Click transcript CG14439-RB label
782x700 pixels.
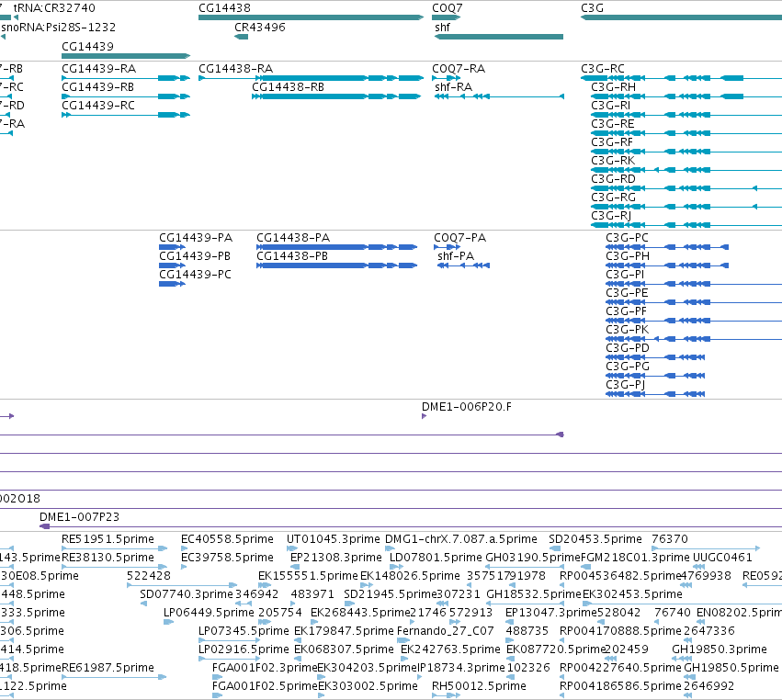point(97,86)
